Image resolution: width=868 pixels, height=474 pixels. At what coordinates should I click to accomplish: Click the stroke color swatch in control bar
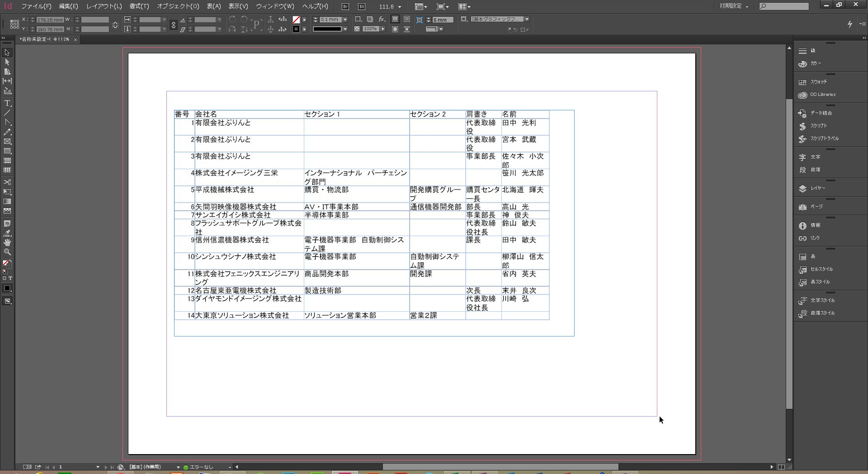pos(296,29)
